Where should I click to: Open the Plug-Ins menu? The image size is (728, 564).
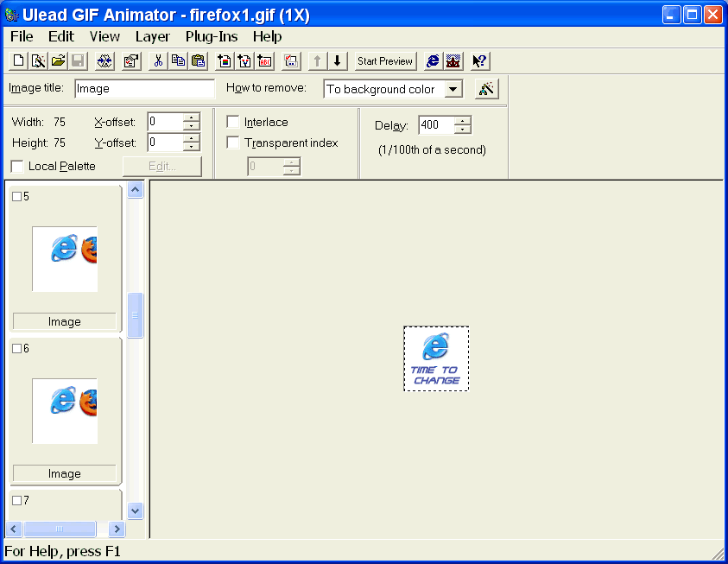coord(212,36)
